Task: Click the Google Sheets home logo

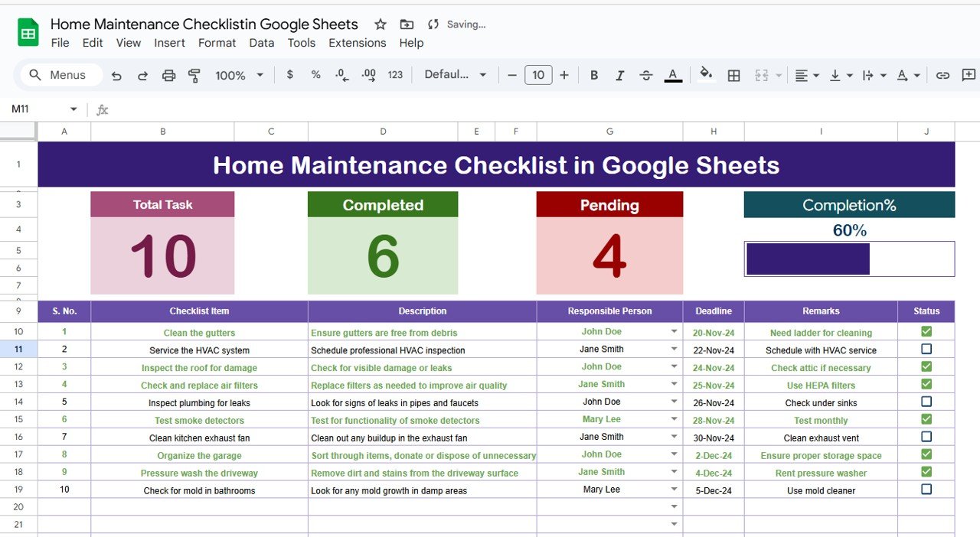Action: pyautogui.click(x=28, y=33)
